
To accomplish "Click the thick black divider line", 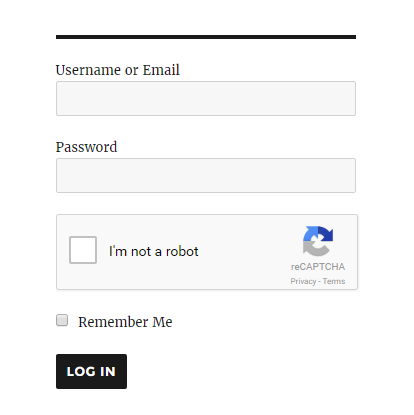I will pyautogui.click(x=206, y=37).
